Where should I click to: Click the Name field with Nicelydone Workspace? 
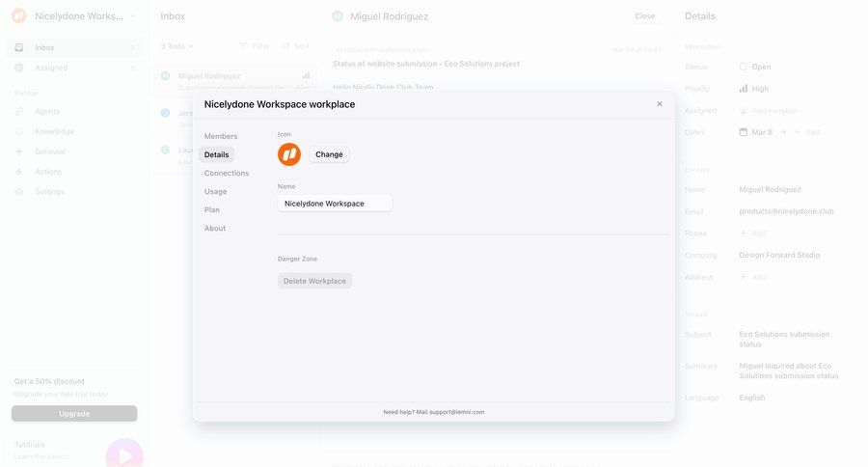pyautogui.click(x=335, y=204)
